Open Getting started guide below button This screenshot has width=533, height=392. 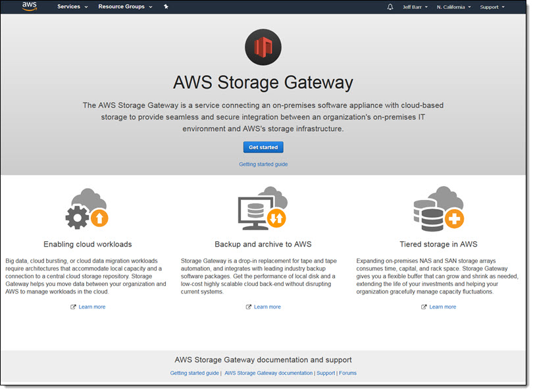(x=263, y=164)
